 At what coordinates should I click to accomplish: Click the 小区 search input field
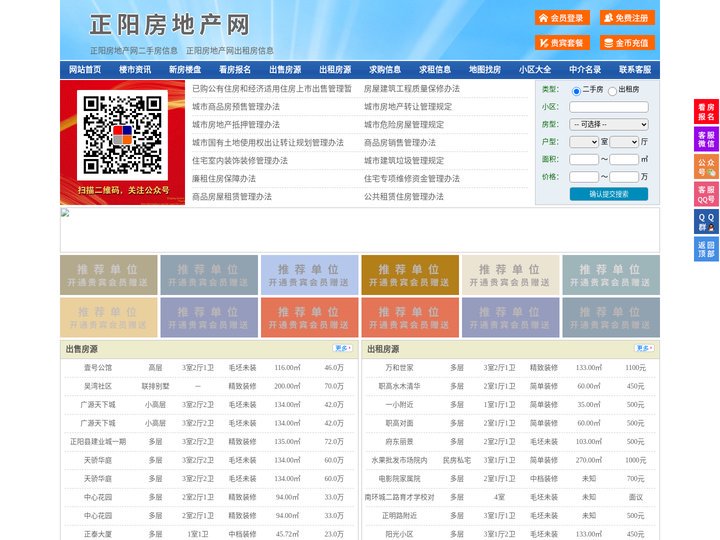point(609,107)
